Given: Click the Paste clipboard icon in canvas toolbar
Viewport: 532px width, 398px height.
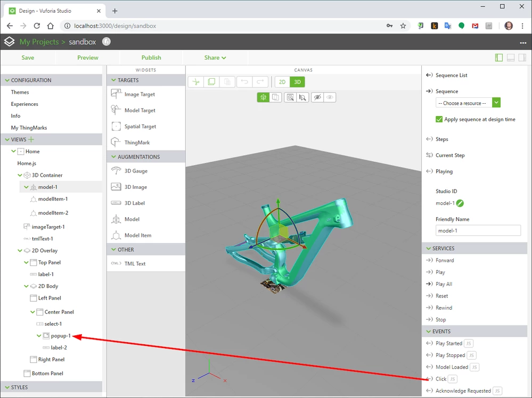Looking at the screenshot, I should 227,82.
